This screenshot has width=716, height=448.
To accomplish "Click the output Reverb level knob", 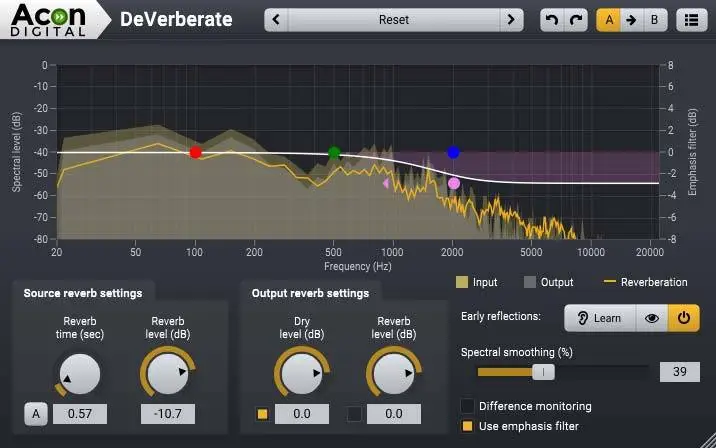I will (394, 374).
